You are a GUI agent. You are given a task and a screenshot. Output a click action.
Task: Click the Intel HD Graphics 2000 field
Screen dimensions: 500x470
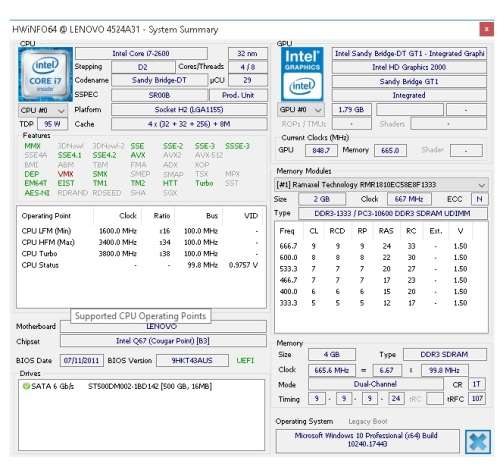[x=409, y=67]
